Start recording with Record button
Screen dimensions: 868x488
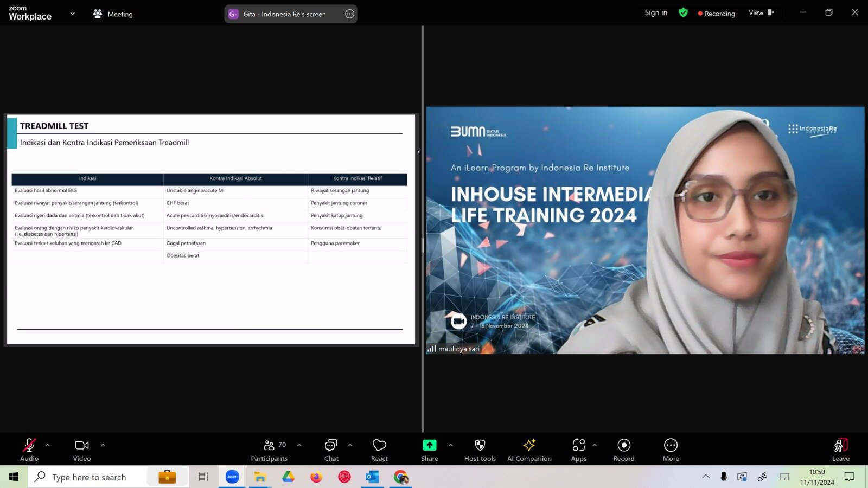point(624,450)
